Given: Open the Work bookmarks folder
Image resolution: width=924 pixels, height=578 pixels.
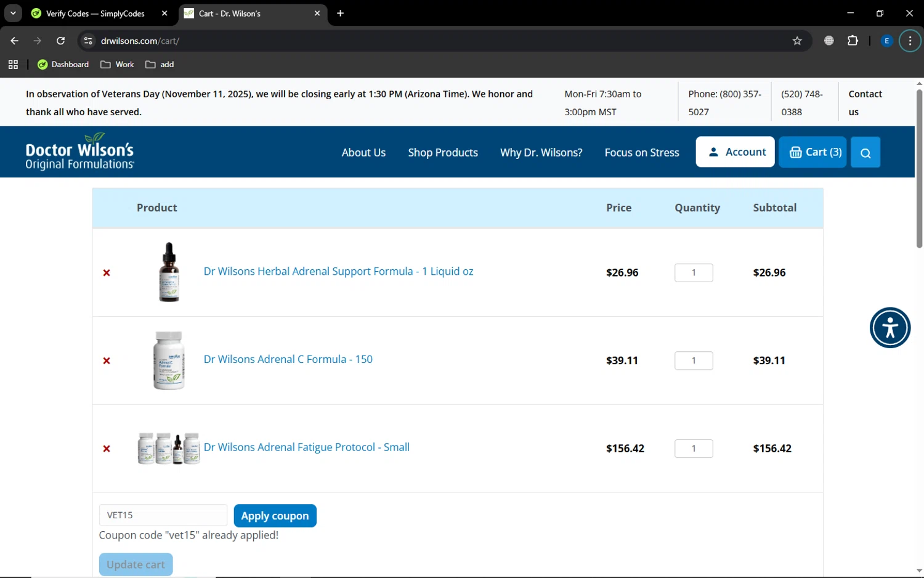Looking at the screenshot, I should [117, 65].
